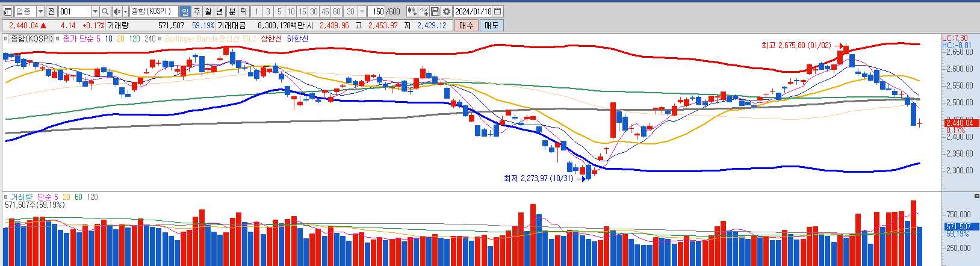Viewport: 980px width, 266px height.
Task: Click the 2,439.96 open price value
Action: pyautogui.click(x=334, y=25)
